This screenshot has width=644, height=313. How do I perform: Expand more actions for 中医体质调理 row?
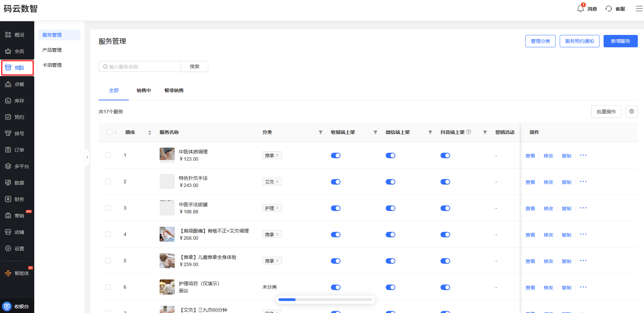[x=583, y=155]
